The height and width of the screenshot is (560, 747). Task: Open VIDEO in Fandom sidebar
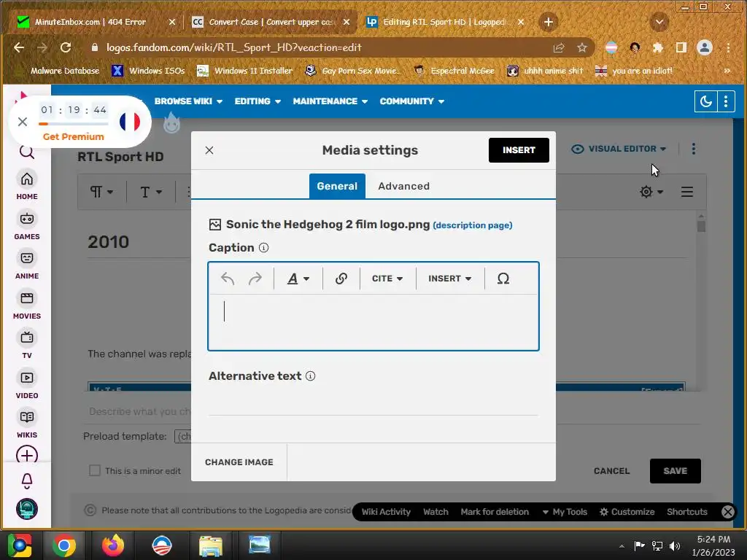(27, 384)
